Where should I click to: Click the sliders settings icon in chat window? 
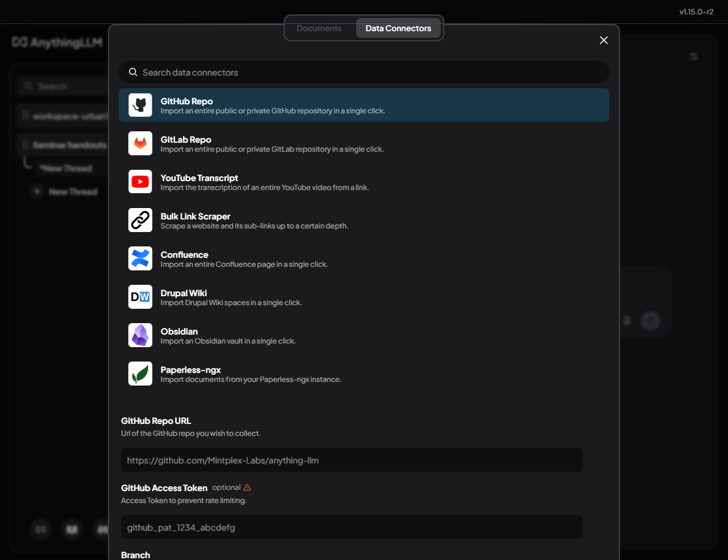coord(694,56)
